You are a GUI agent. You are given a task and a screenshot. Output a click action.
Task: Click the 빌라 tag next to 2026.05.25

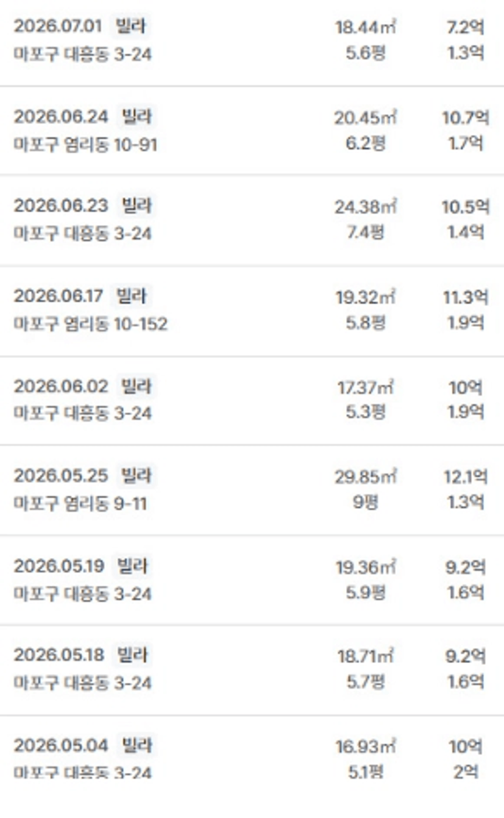137,476
